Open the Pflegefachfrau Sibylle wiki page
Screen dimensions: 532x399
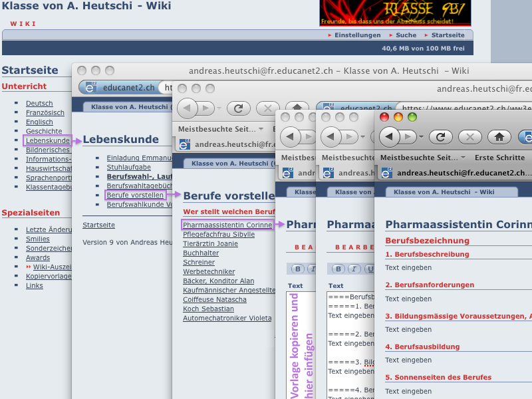pyautogui.click(x=218, y=235)
